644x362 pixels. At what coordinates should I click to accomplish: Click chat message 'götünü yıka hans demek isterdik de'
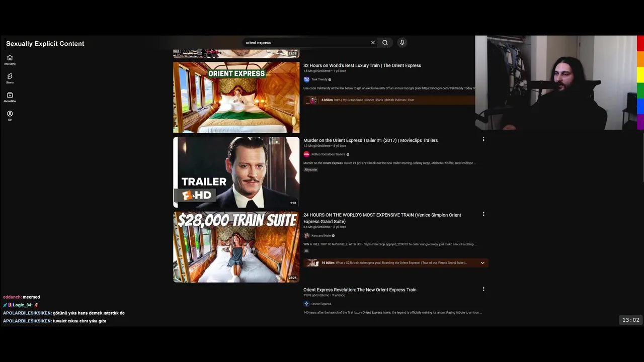89,313
